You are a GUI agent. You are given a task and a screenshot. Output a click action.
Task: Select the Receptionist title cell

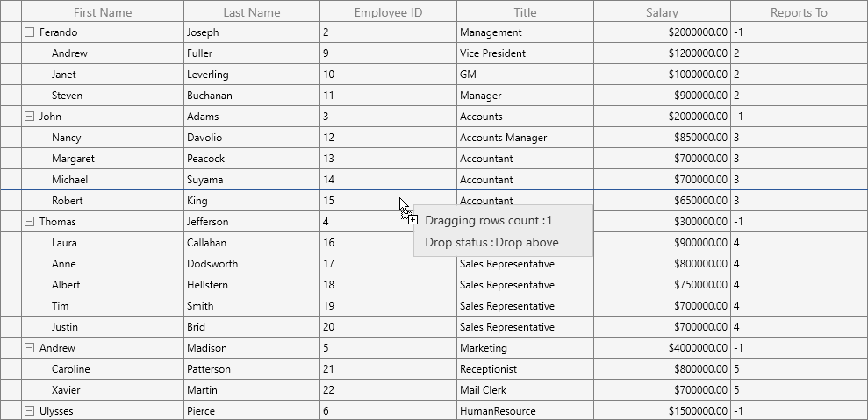click(x=526, y=369)
